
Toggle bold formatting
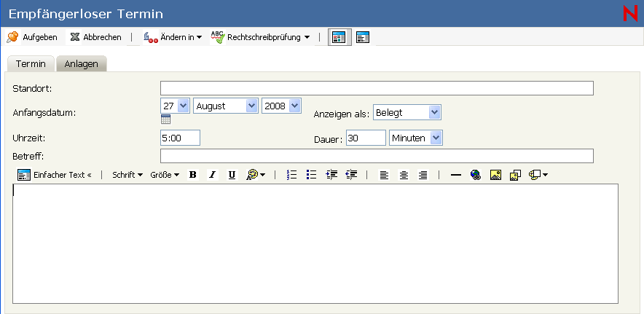click(192, 175)
